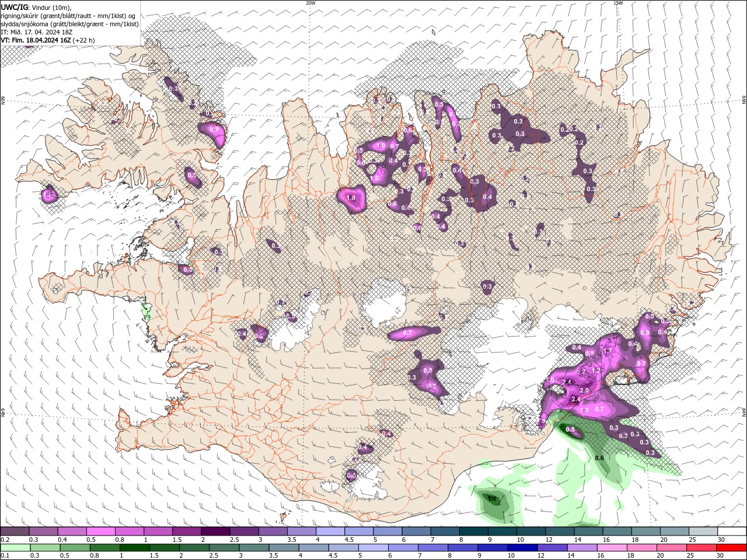Viewport: 747px width, 560px height.
Task: Click the Vindur (10m) label
Action: coord(51,7)
